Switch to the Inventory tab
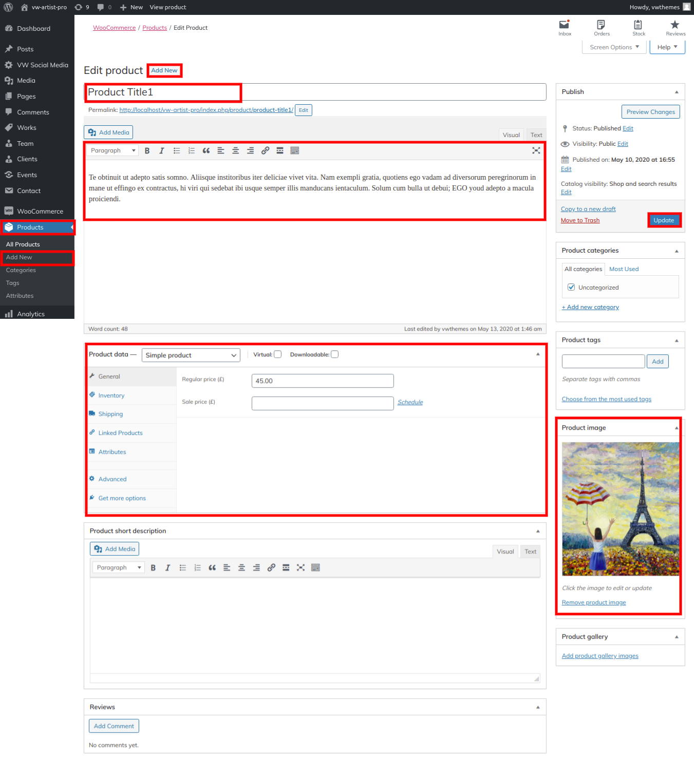This screenshot has width=694, height=784. click(x=111, y=395)
